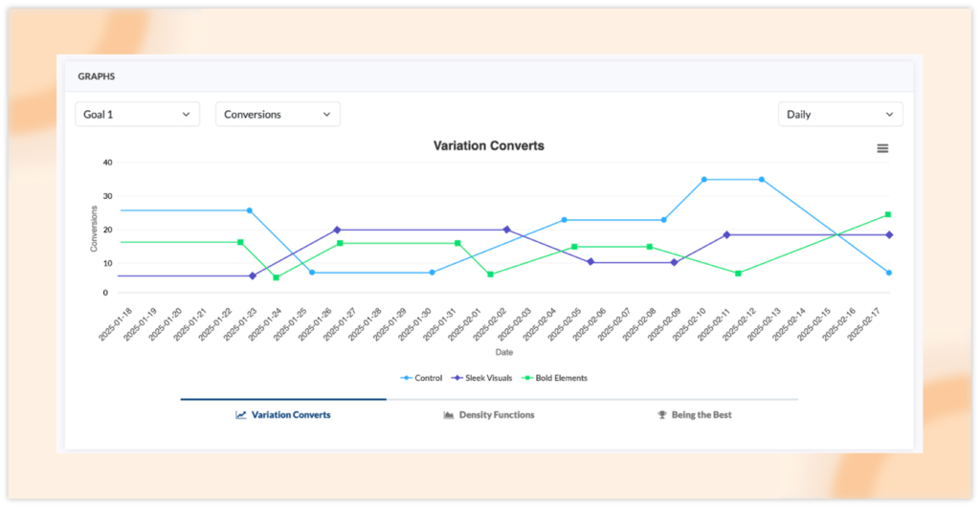This screenshot has width=980, height=507.
Task: Open the Being the Best tab
Action: (x=695, y=414)
